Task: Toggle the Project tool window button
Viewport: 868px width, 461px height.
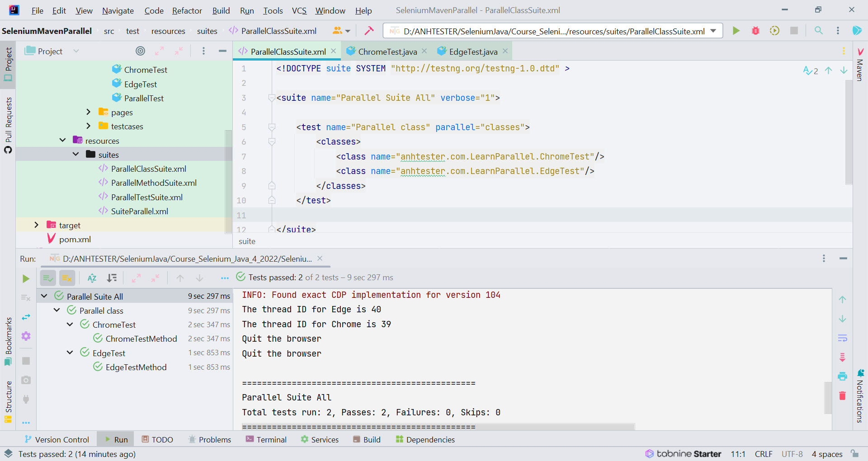Action: tap(8, 64)
